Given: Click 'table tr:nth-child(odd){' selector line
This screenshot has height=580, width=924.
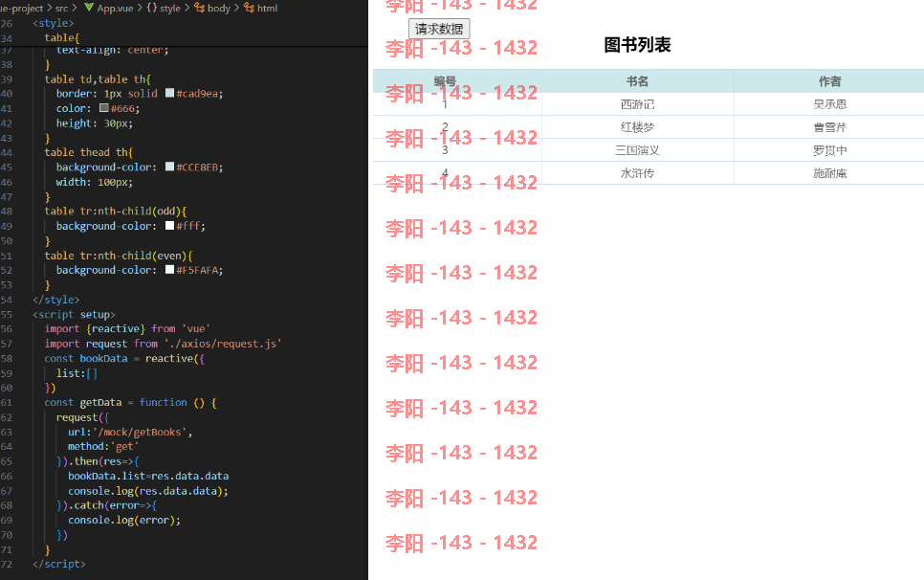Looking at the screenshot, I should tap(116, 211).
